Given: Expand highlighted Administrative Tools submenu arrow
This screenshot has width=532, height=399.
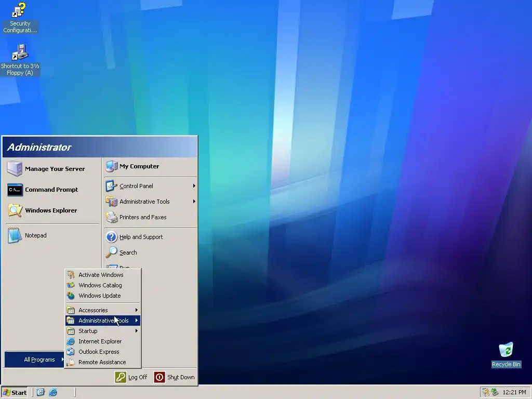Looking at the screenshot, I should click(x=137, y=321).
